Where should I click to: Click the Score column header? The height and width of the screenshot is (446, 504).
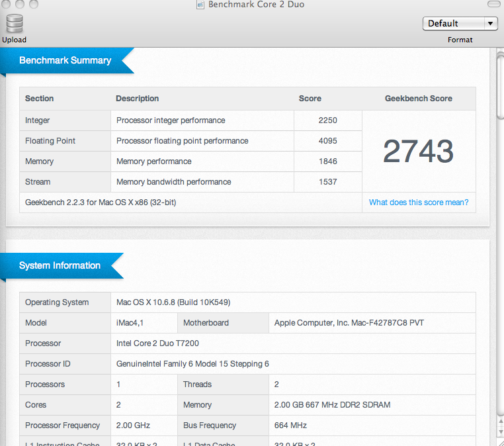310,99
